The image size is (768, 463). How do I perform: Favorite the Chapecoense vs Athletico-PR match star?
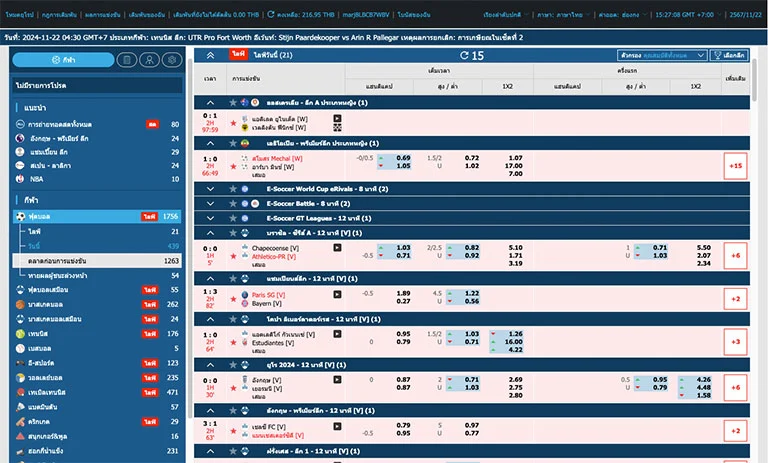tap(233, 258)
